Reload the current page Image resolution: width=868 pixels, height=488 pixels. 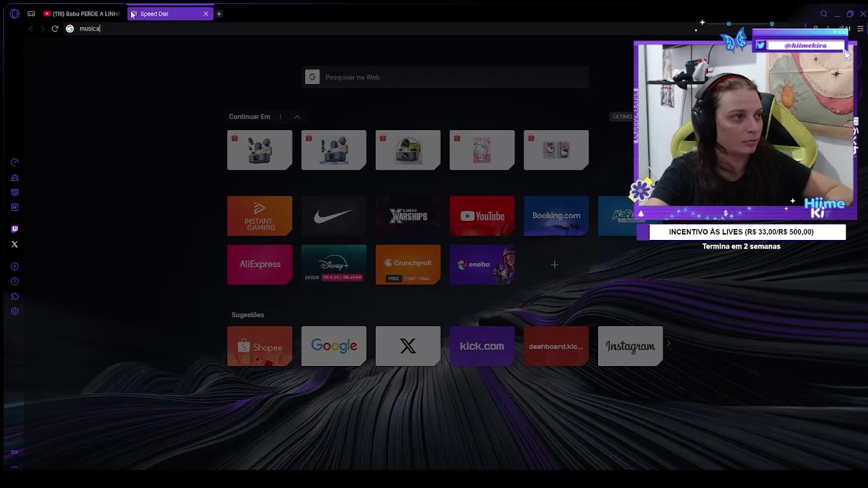click(55, 28)
